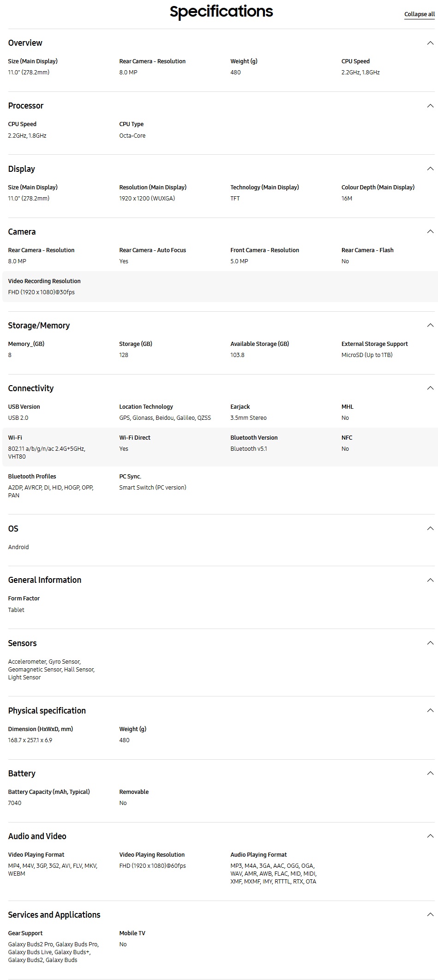Select the 3.5mm Stereo earjack value

point(249,418)
